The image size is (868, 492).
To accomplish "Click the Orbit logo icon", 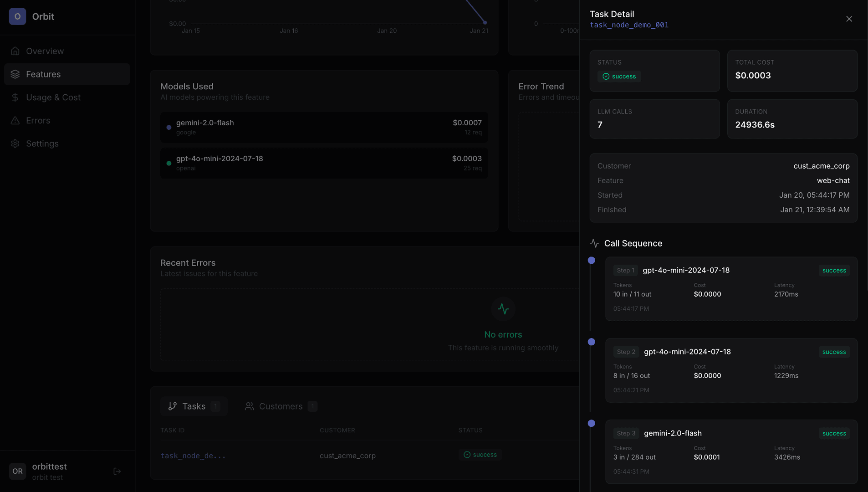I will 17,16.
